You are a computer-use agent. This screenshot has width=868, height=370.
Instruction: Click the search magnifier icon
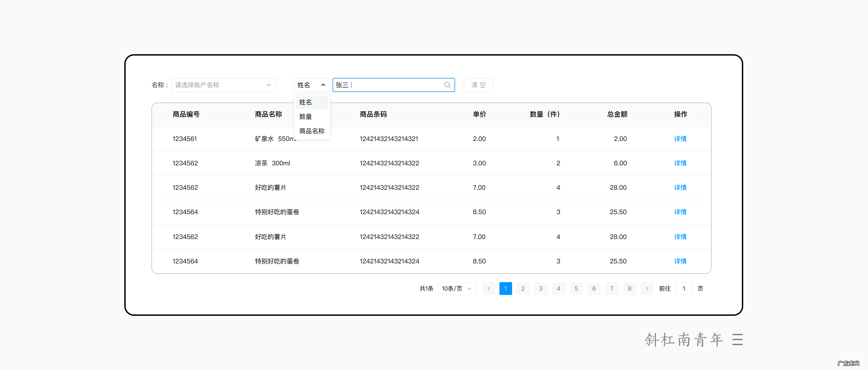pos(447,85)
